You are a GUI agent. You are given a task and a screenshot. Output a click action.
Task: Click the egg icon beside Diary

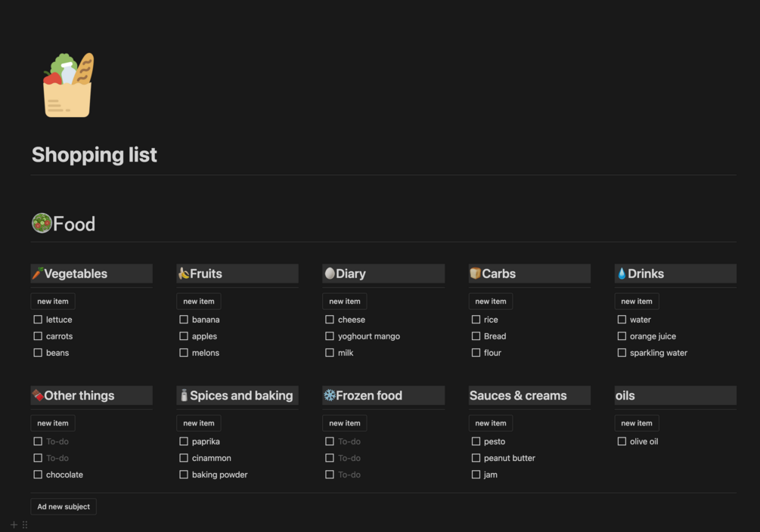click(330, 274)
